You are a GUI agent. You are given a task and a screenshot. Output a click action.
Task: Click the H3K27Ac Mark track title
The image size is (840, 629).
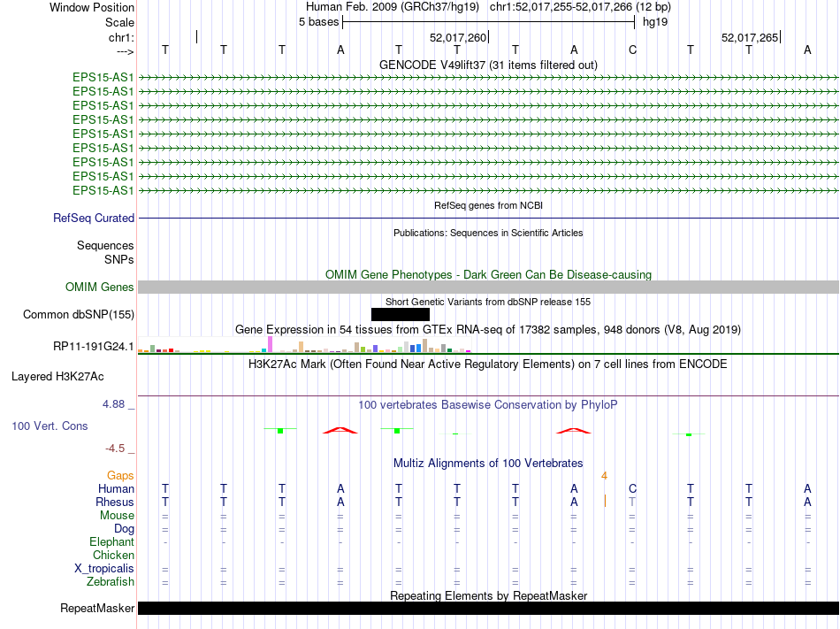[x=488, y=364]
